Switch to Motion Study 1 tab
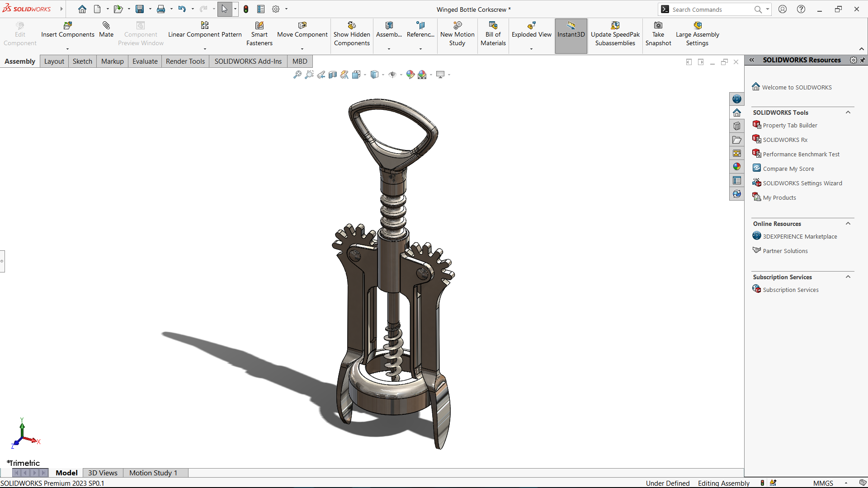Viewport: 868px width, 488px height. [153, 473]
